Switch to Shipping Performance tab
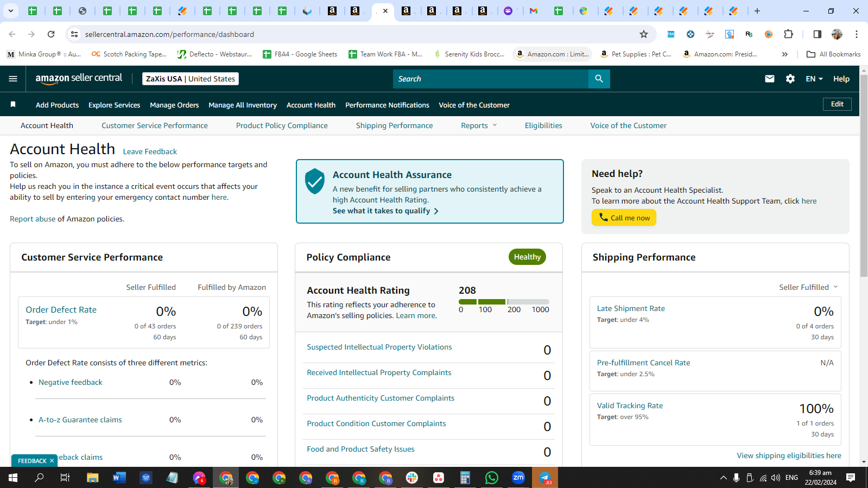Viewport: 868px width, 488px height. (x=395, y=125)
